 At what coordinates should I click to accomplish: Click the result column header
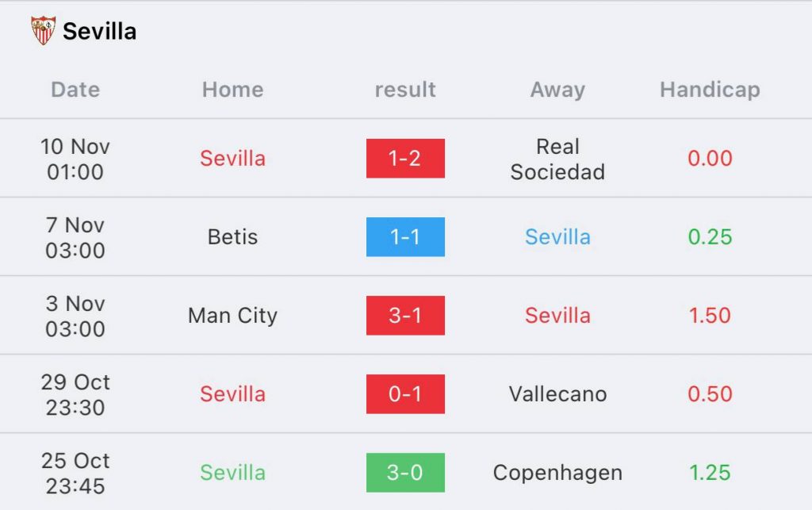point(405,90)
